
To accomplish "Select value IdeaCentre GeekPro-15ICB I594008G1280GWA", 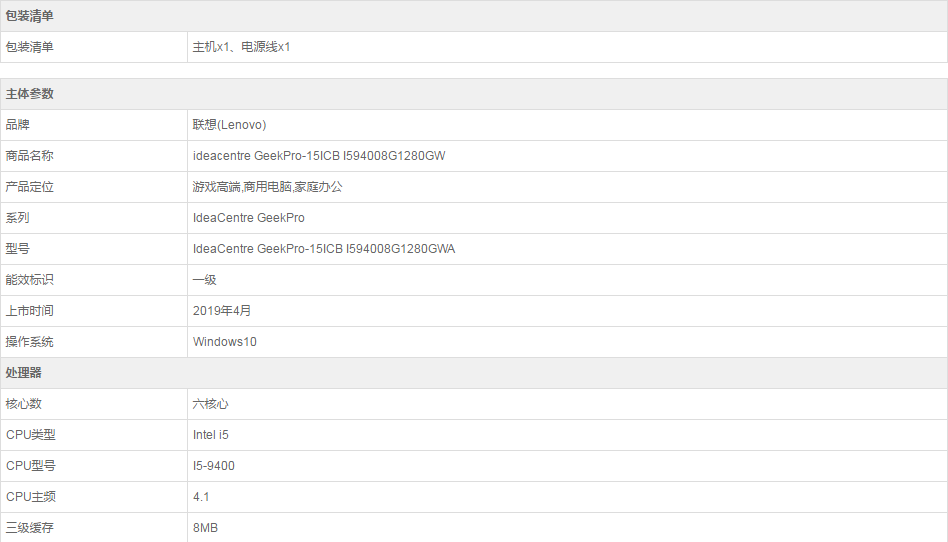I will click(x=324, y=249).
